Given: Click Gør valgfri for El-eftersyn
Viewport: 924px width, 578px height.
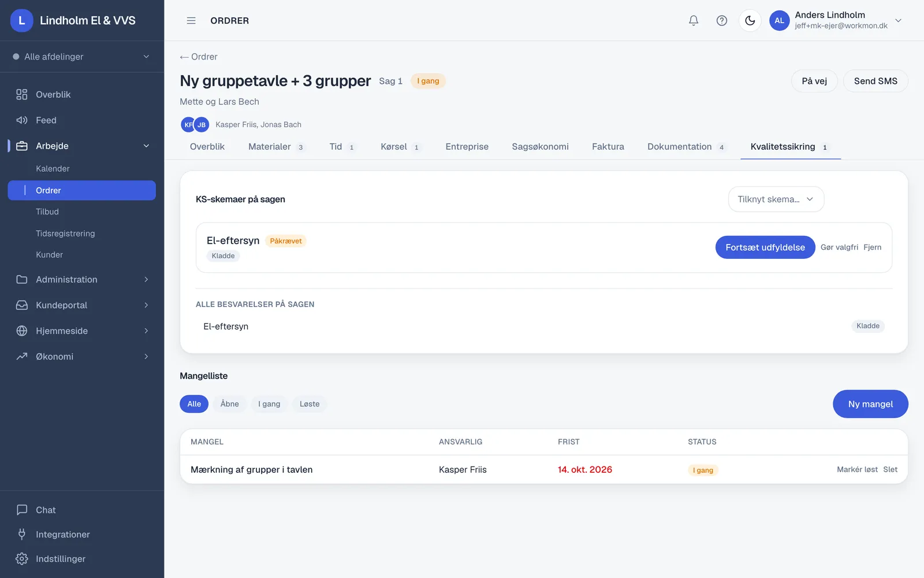Looking at the screenshot, I should [839, 247].
